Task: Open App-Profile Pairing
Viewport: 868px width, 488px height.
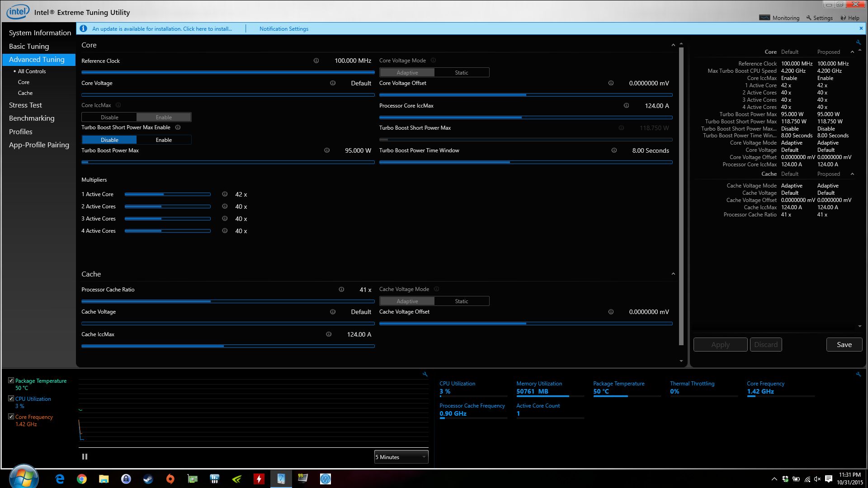Action: pyautogui.click(x=39, y=145)
